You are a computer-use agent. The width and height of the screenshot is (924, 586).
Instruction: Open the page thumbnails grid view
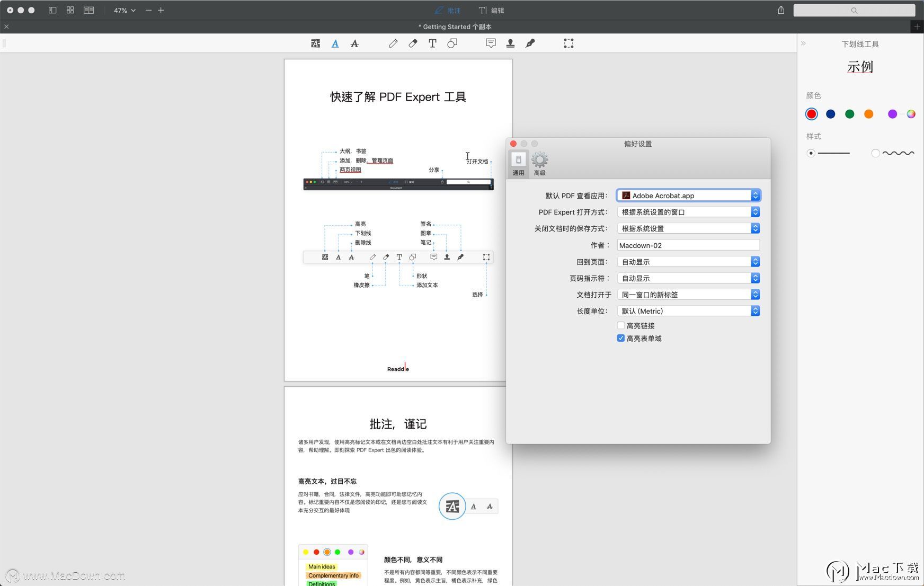coord(70,10)
